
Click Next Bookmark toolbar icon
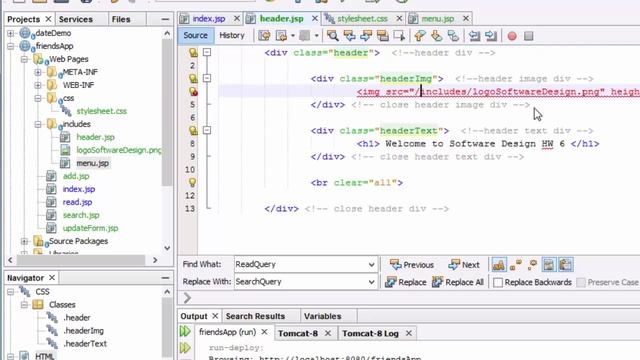(x=436, y=36)
